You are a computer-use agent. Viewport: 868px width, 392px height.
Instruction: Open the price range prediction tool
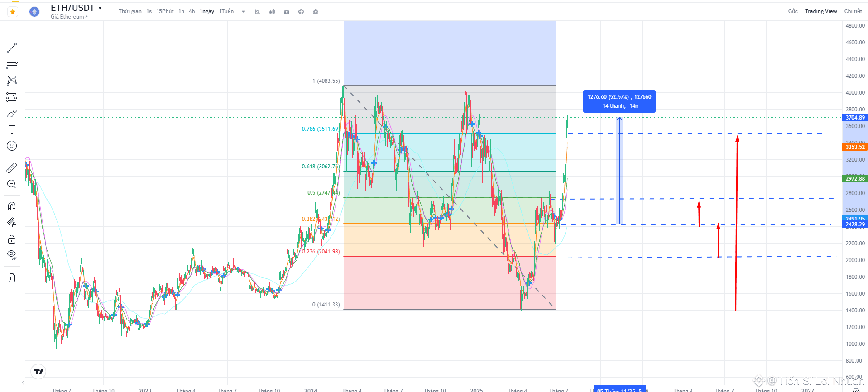pyautogui.click(x=12, y=97)
